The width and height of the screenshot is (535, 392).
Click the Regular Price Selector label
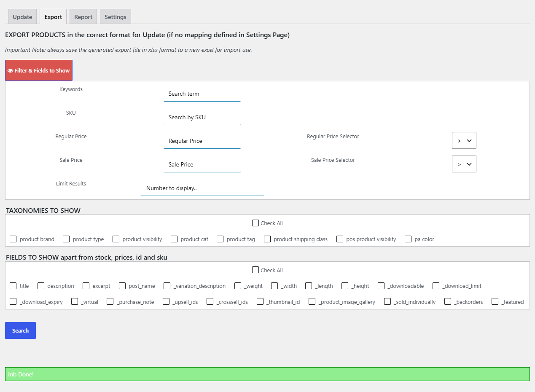[x=333, y=137]
